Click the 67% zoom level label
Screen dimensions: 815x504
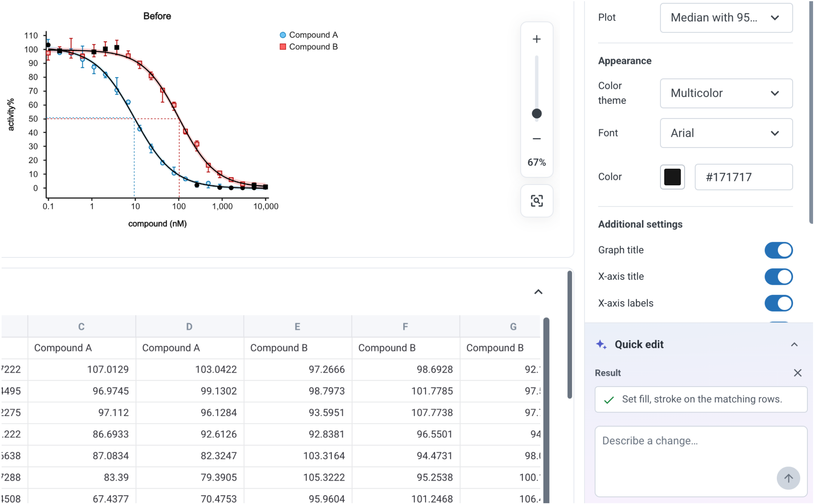coord(536,162)
